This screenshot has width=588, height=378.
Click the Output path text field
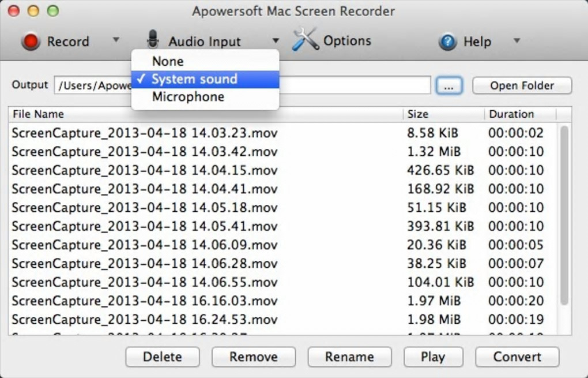357,85
